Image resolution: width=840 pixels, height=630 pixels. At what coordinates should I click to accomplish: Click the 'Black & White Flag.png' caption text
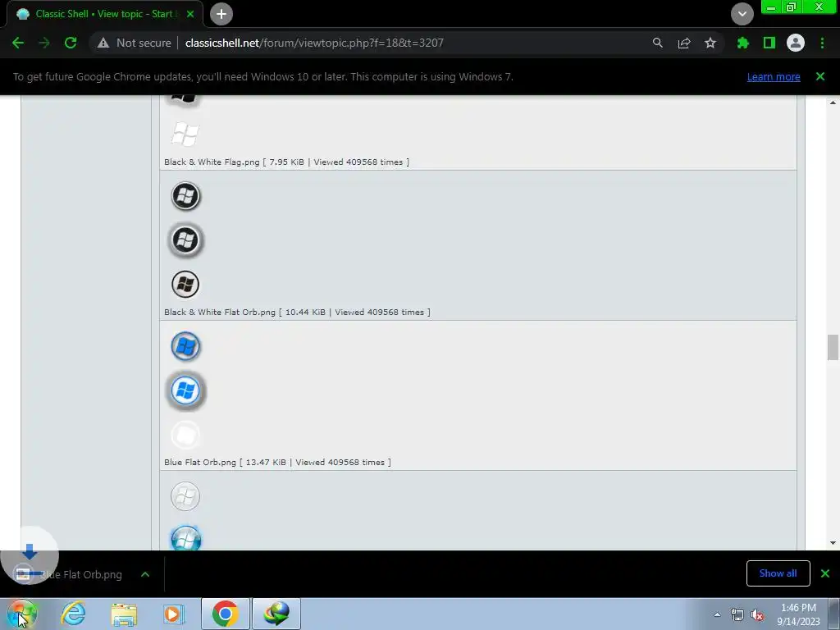point(212,162)
